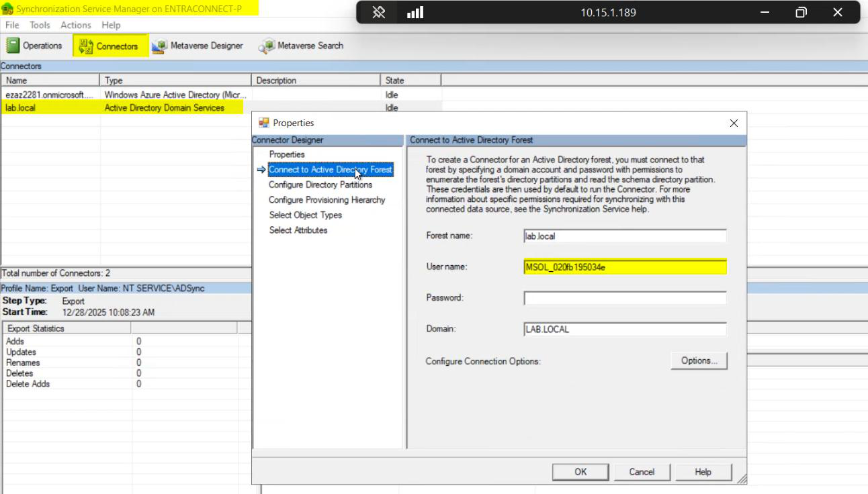Click the Properties dialog title icon
The width and height of the screenshot is (868, 494).
click(x=264, y=123)
